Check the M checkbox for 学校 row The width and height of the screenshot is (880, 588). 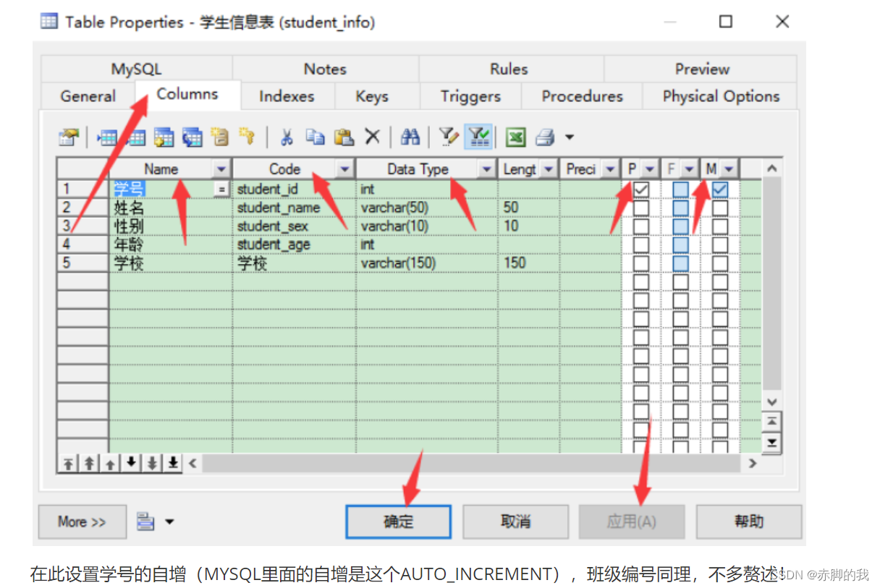click(720, 263)
